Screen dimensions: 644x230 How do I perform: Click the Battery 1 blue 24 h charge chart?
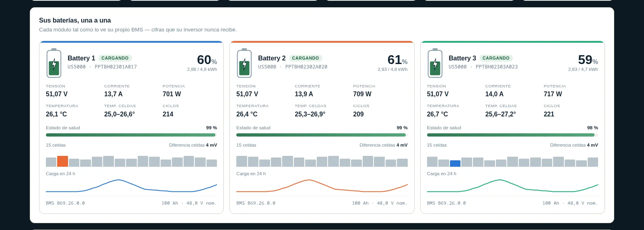coord(131,186)
